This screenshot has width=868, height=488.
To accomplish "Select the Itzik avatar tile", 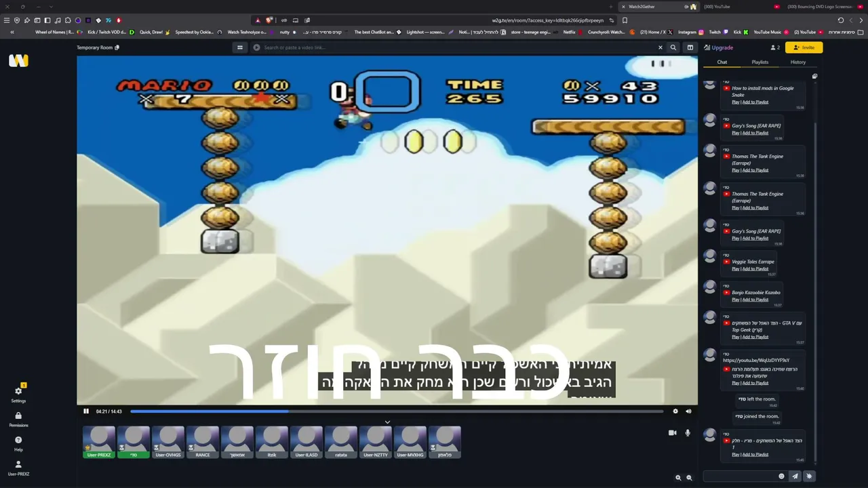I will (x=272, y=442).
